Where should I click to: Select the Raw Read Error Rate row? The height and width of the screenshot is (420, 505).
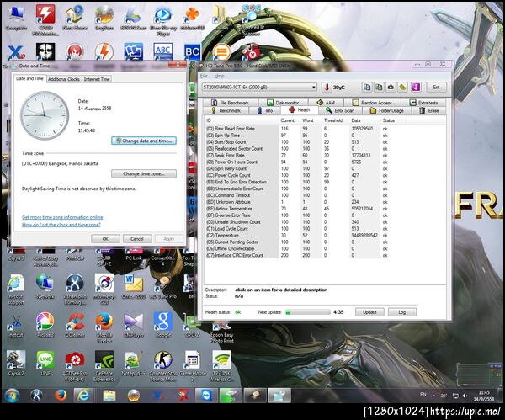click(x=298, y=129)
